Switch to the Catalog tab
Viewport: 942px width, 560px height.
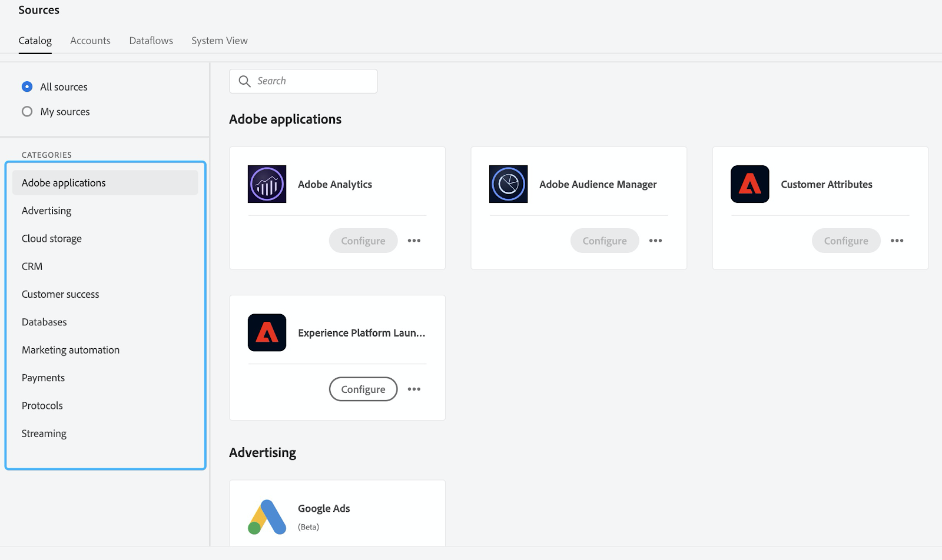(x=35, y=41)
